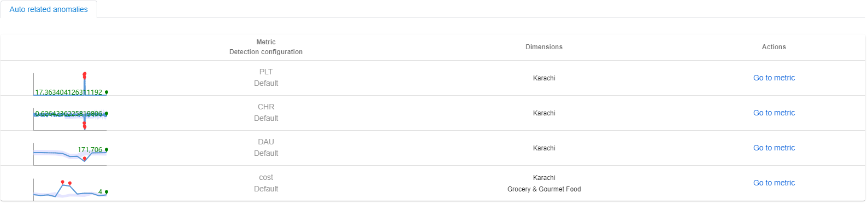Click the green latest-value dot on cost chart
This screenshot has height=204, width=868.
[107, 192]
